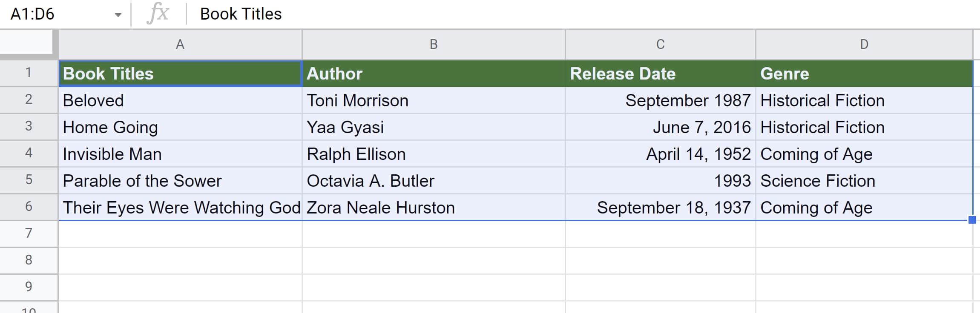
Task: Select row 4 header
Action: pos(29,153)
